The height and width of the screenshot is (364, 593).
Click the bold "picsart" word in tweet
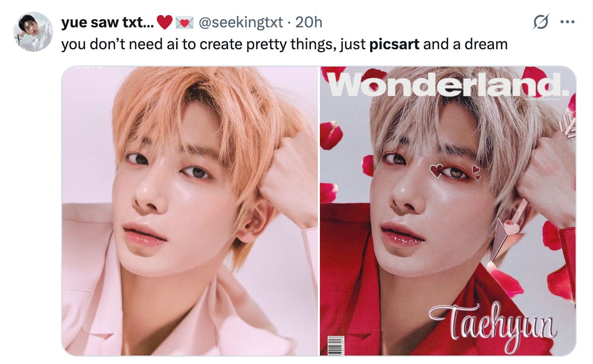click(x=394, y=44)
